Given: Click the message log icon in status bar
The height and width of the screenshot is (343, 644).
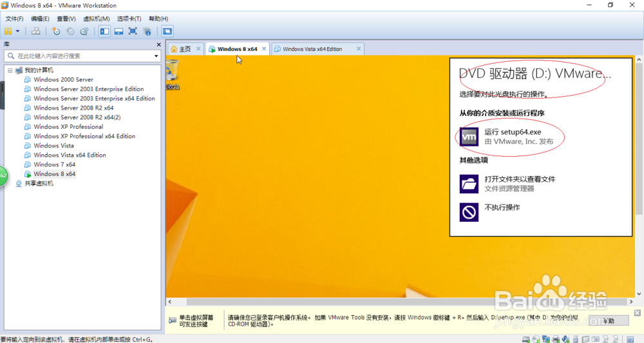Looking at the screenshot, I should (630, 339).
